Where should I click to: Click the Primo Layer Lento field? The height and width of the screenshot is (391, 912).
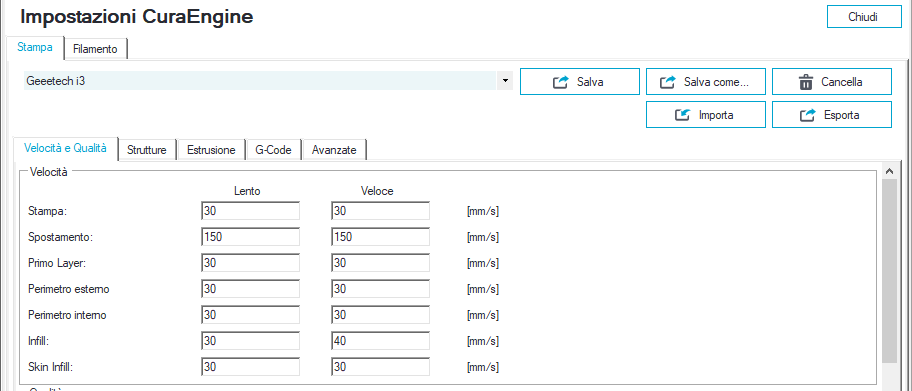pos(250,263)
